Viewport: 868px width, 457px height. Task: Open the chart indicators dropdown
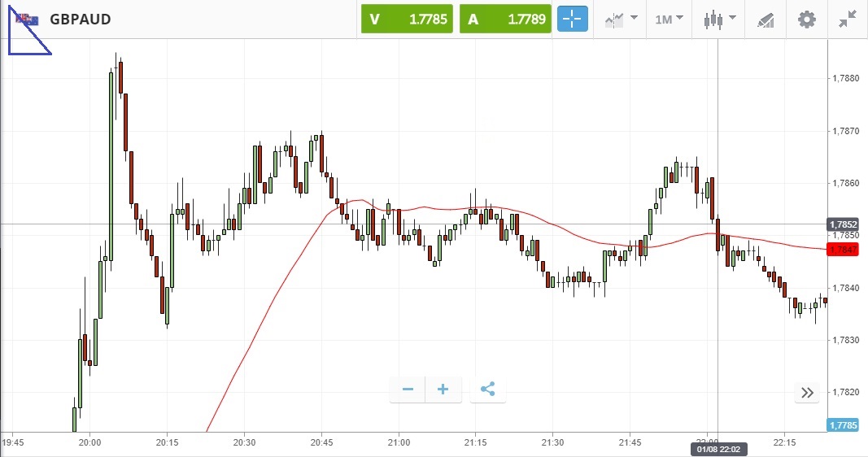tap(621, 19)
